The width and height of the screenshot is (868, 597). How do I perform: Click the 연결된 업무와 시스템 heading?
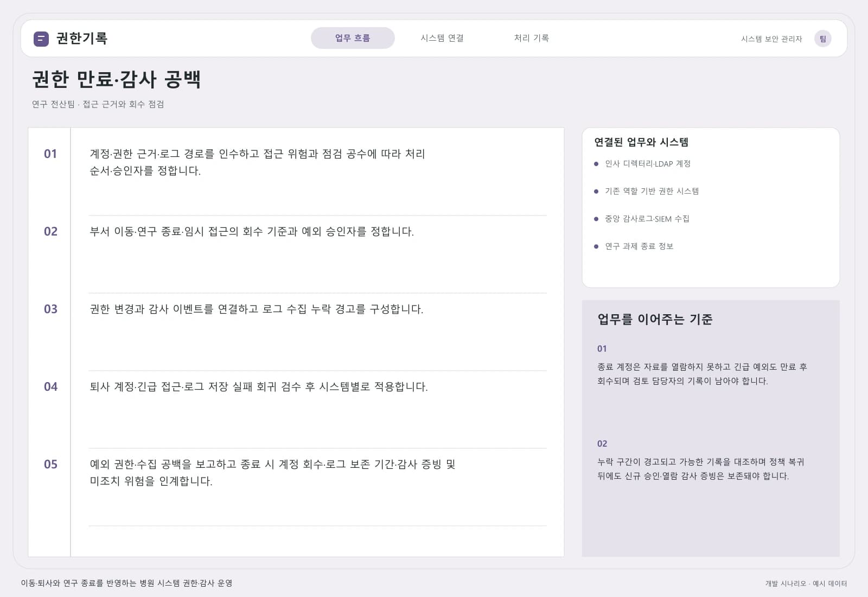[641, 142]
